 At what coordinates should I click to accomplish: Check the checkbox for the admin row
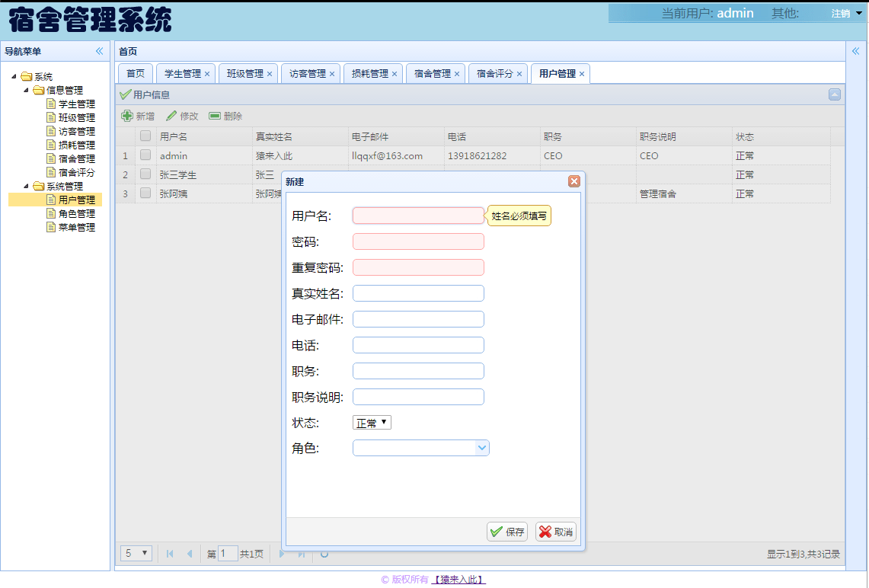[x=144, y=155]
